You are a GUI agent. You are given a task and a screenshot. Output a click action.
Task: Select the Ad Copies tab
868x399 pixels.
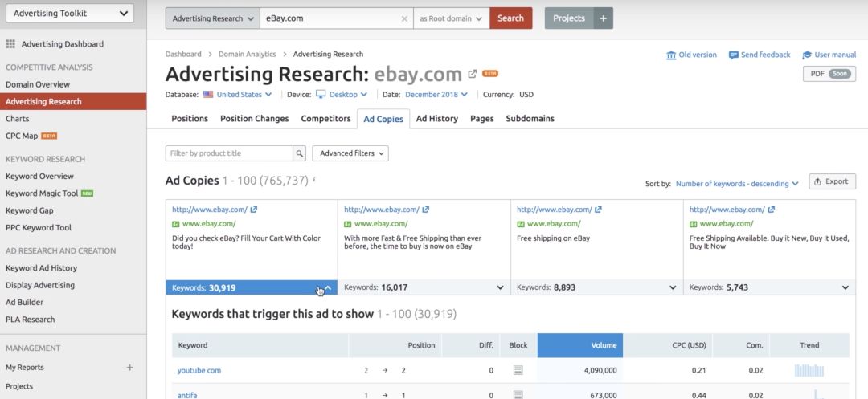coord(383,119)
